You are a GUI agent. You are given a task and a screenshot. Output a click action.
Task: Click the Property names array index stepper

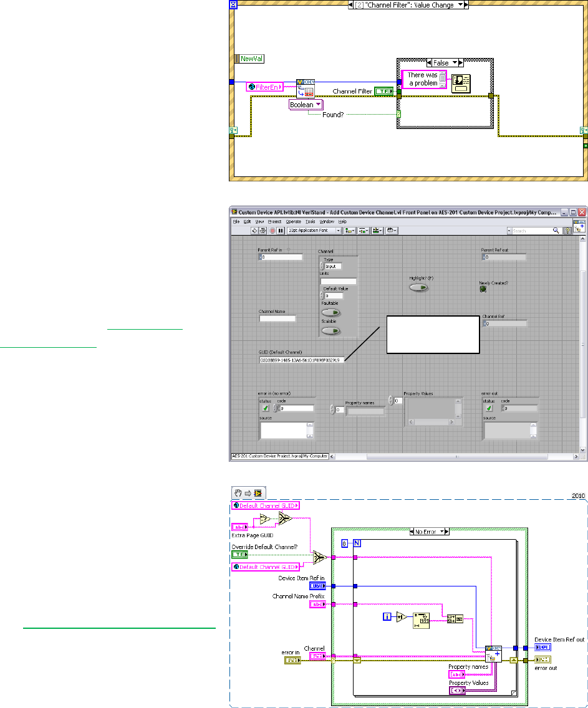point(332,409)
